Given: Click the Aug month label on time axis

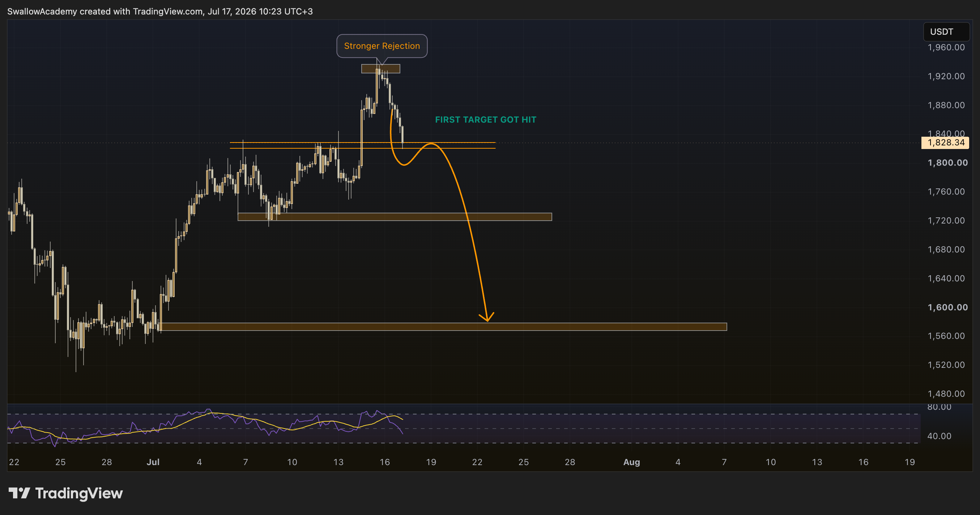Looking at the screenshot, I should point(631,462).
